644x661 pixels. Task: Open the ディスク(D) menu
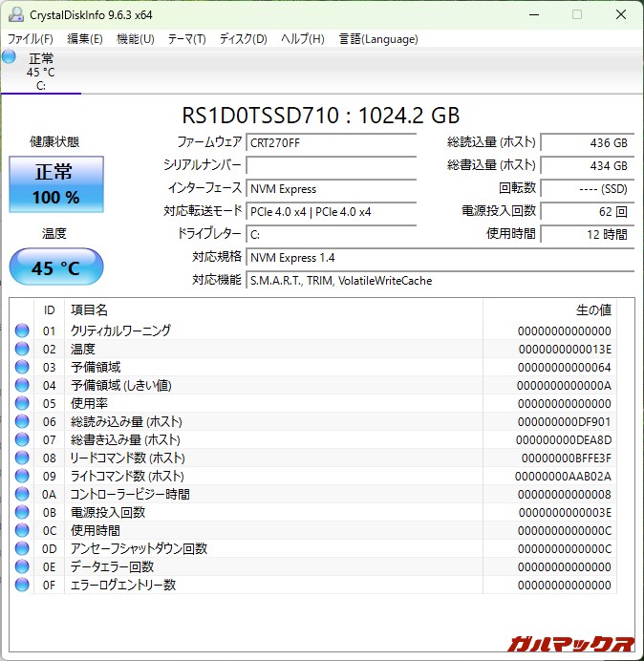coord(243,39)
